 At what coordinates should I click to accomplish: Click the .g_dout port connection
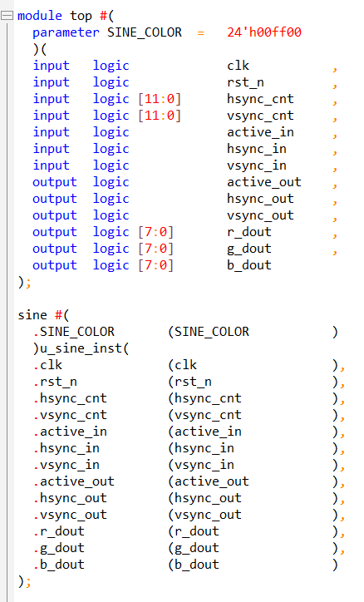(x=58, y=549)
